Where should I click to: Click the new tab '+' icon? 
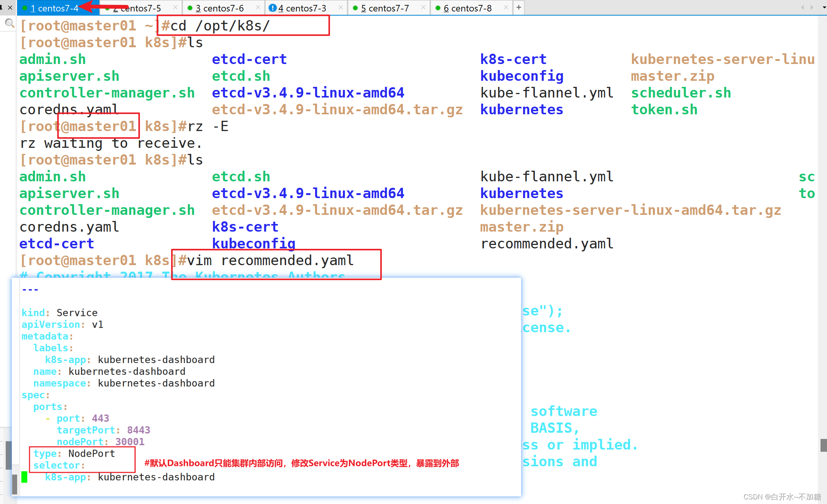tap(519, 6)
